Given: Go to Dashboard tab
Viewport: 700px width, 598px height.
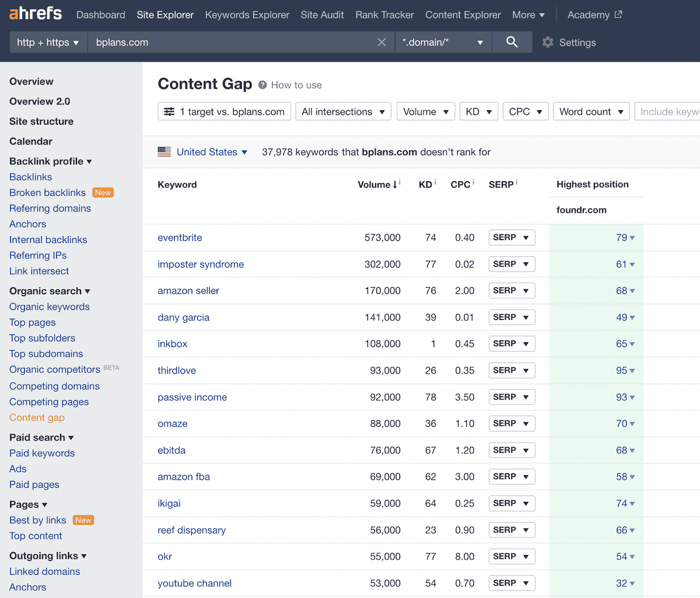Looking at the screenshot, I should click(x=101, y=15).
